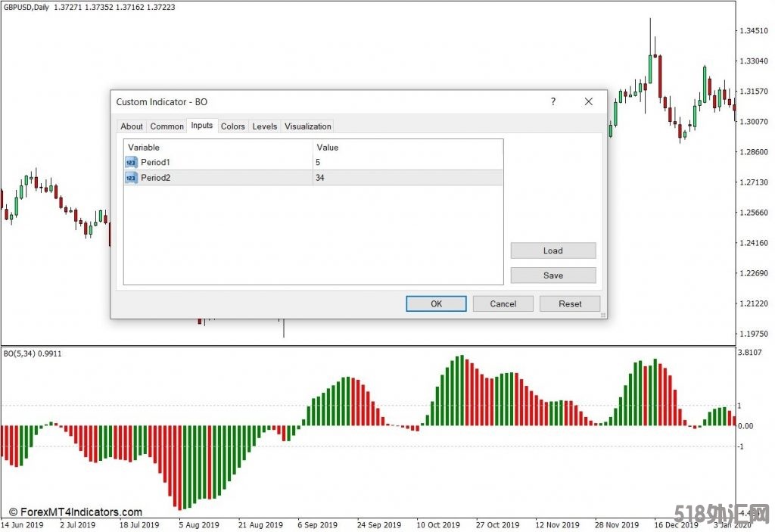Select the Inputs tab
Viewport: 775px width, 532px height.
pyautogui.click(x=201, y=126)
